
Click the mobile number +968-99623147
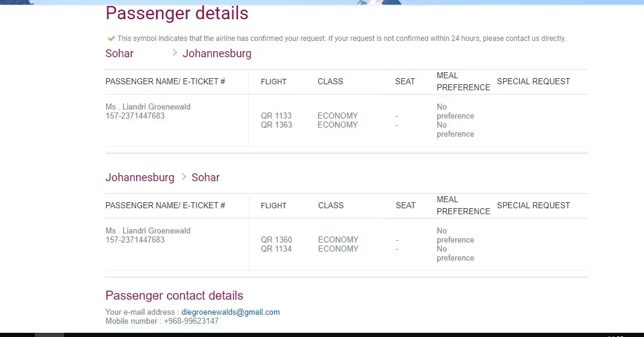(193, 321)
